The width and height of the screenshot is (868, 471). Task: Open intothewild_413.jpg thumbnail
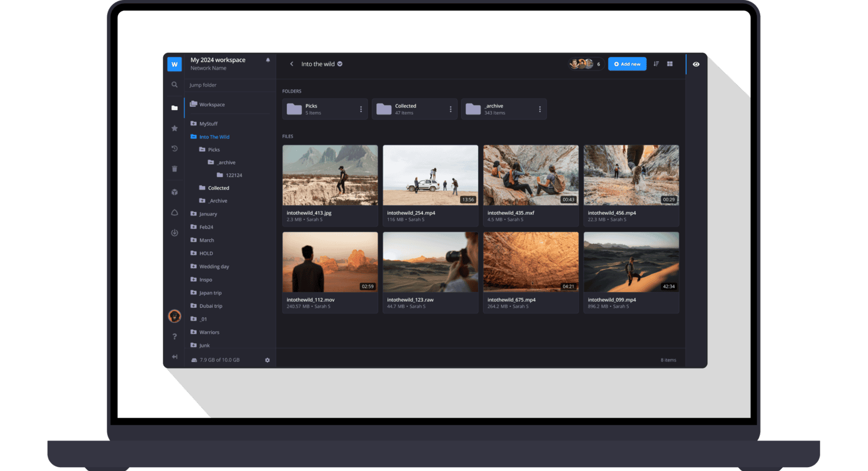coord(330,175)
